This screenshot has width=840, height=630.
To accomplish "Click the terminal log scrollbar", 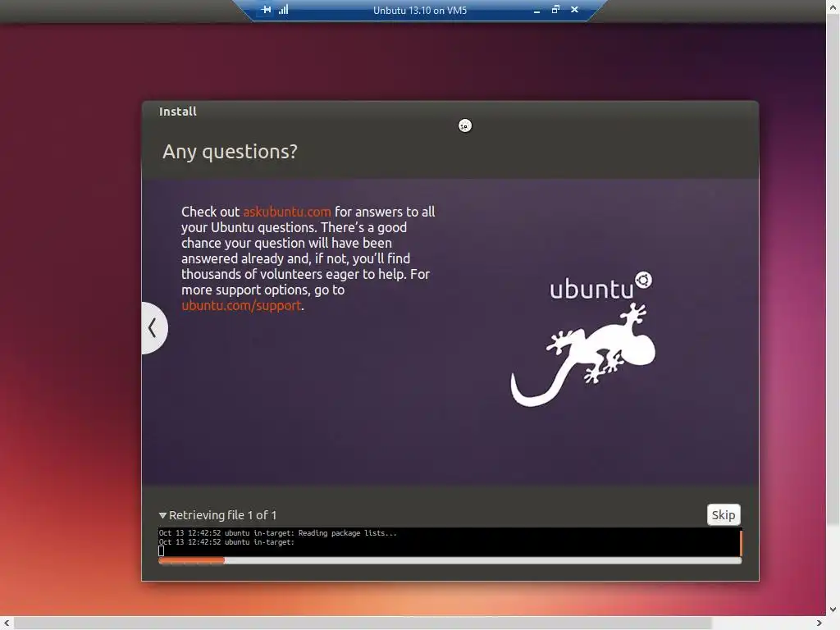I will 741,543.
